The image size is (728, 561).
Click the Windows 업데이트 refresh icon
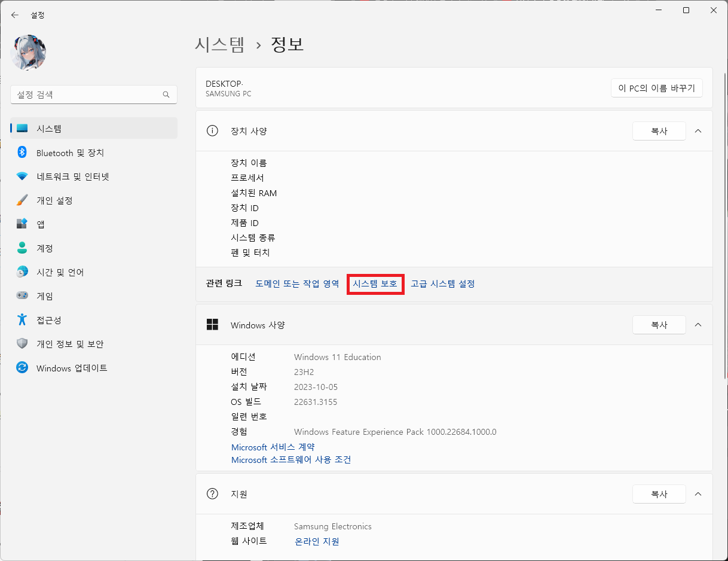pyautogui.click(x=22, y=368)
